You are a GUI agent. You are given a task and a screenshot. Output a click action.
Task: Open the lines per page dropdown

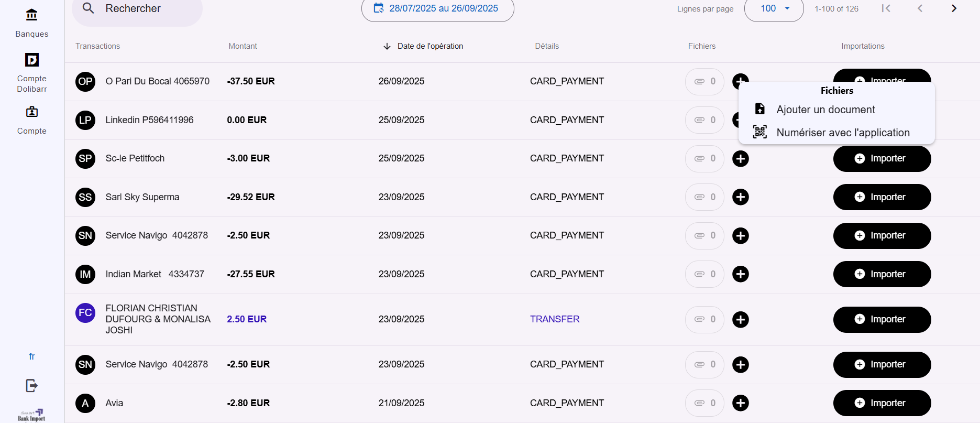[774, 9]
